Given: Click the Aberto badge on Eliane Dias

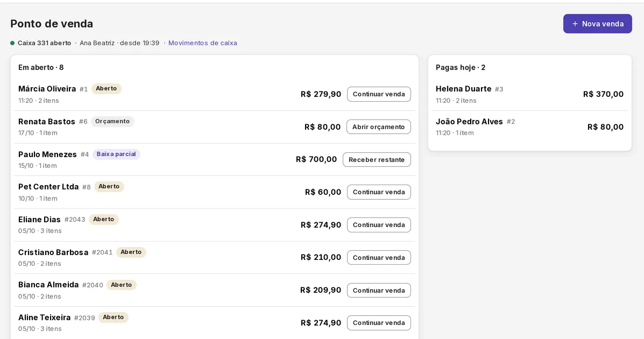Looking at the screenshot, I should coord(103,219).
